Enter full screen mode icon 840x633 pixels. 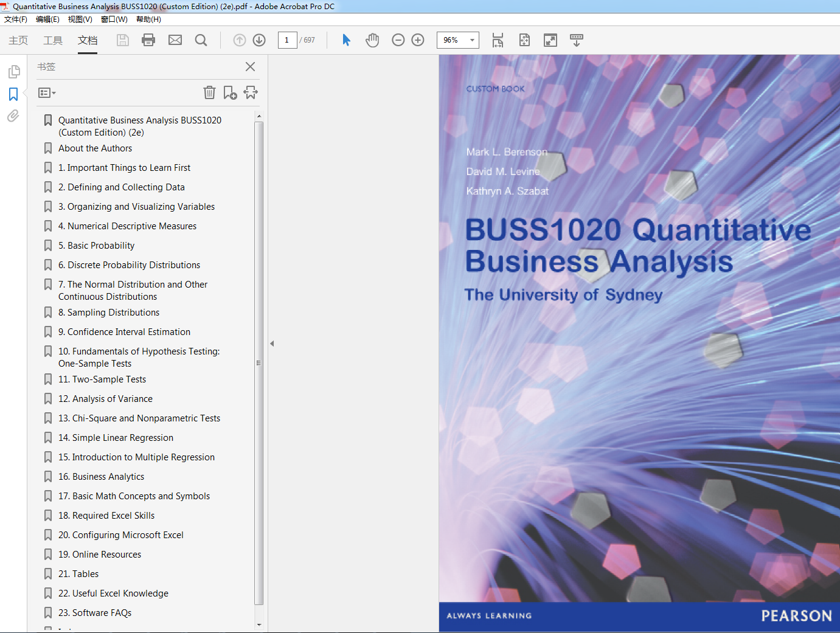click(550, 40)
